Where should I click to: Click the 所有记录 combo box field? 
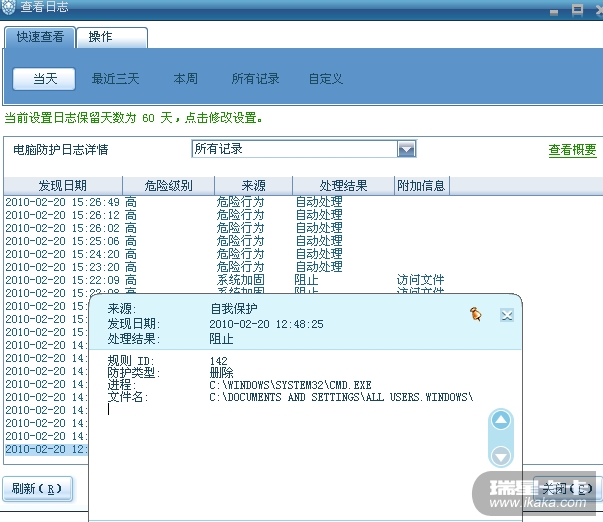point(304,149)
